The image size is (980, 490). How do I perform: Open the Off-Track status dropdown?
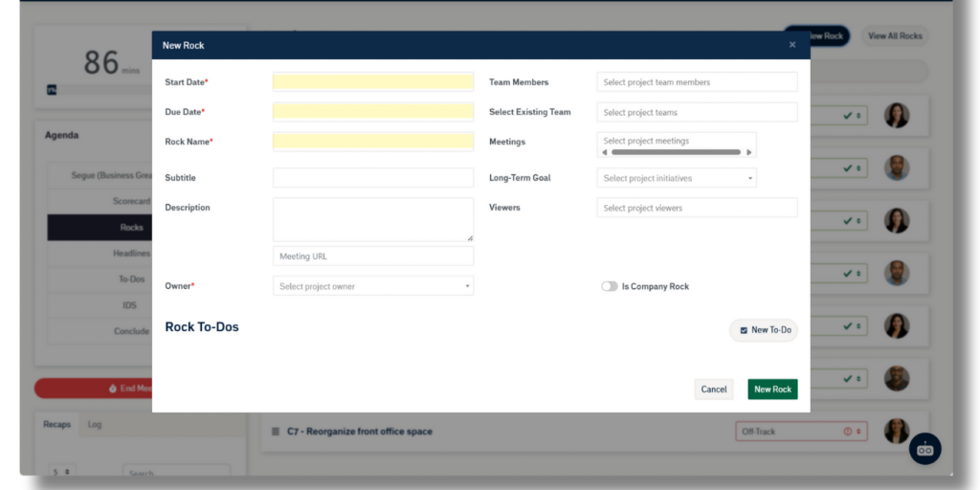pyautogui.click(x=801, y=432)
